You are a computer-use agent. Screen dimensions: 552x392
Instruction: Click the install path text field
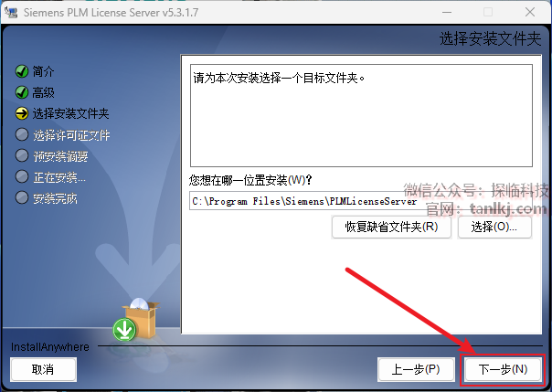point(361,201)
